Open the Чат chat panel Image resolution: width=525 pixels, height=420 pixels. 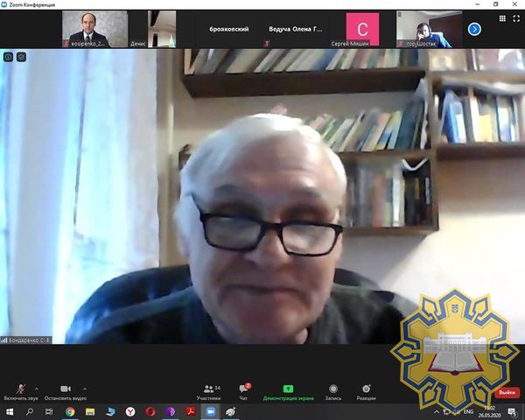click(x=244, y=391)
